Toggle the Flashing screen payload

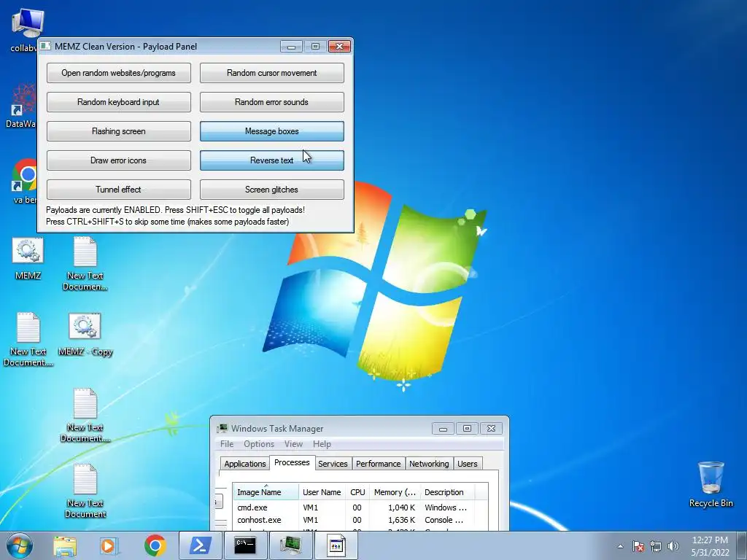[119, 131]
